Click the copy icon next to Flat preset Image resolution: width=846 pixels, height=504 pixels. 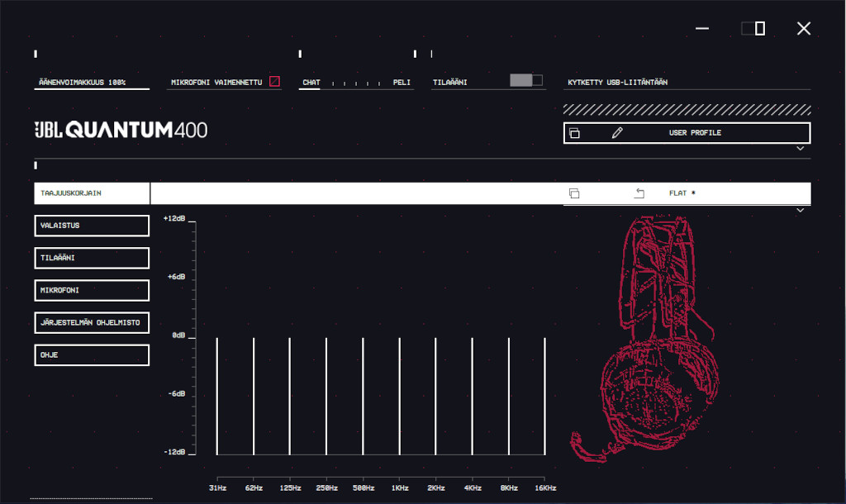tap(574, 193)
